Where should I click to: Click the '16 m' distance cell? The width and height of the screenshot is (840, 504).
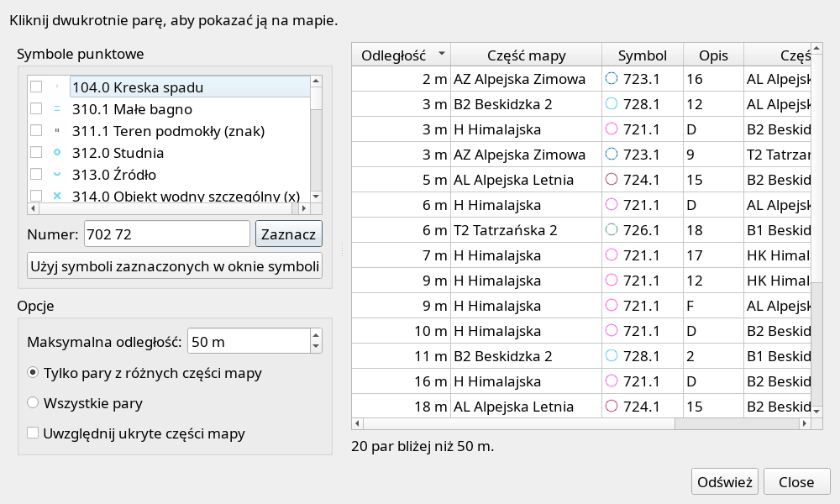(x=401, y=381)
